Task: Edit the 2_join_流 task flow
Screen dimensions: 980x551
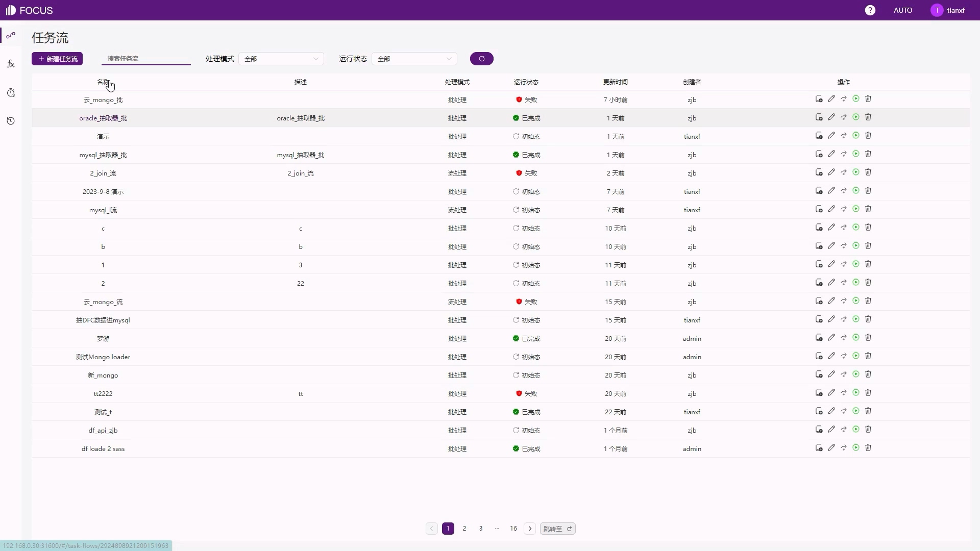Action: [831, 172]
